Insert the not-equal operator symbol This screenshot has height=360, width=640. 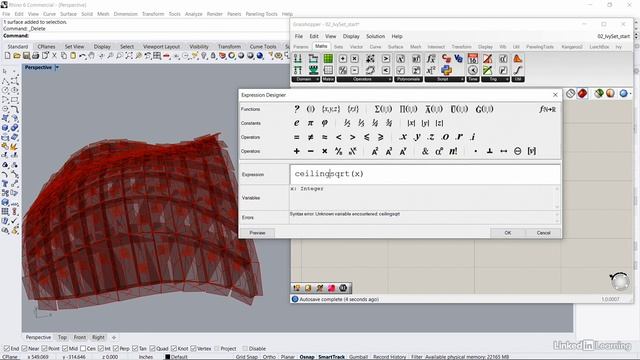pyautogui.click(x=311, y=137)
